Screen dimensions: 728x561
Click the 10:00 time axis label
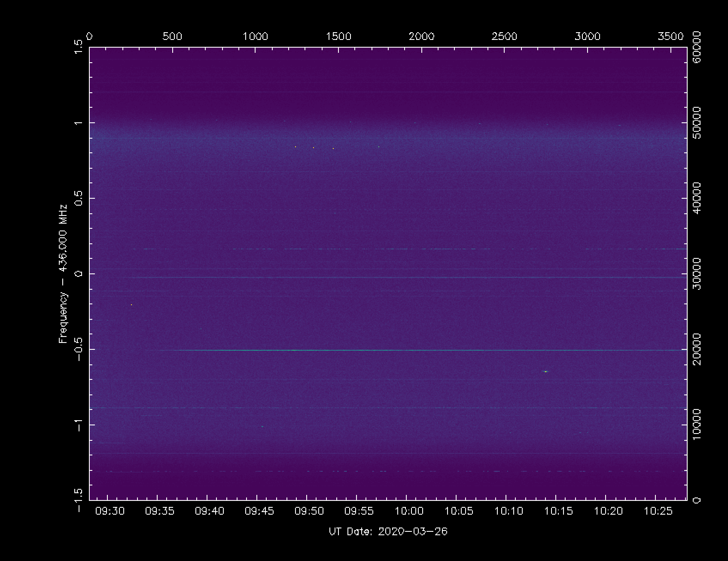coord(409,511)
